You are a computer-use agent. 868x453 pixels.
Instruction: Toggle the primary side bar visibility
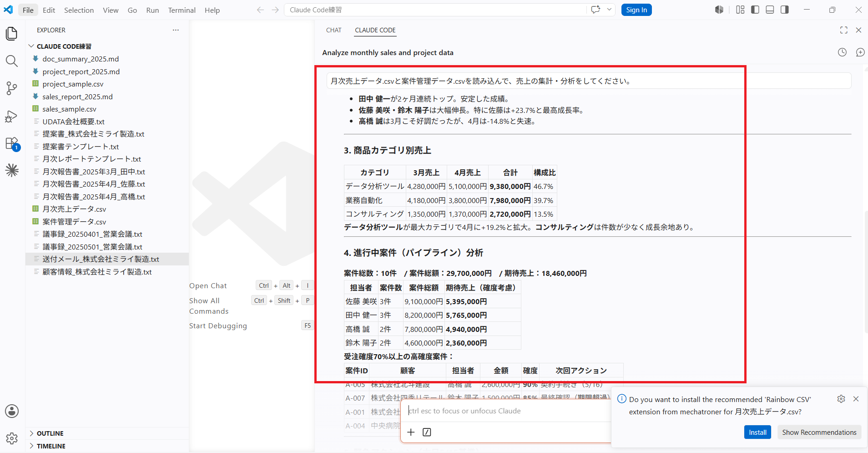point(755,10)
